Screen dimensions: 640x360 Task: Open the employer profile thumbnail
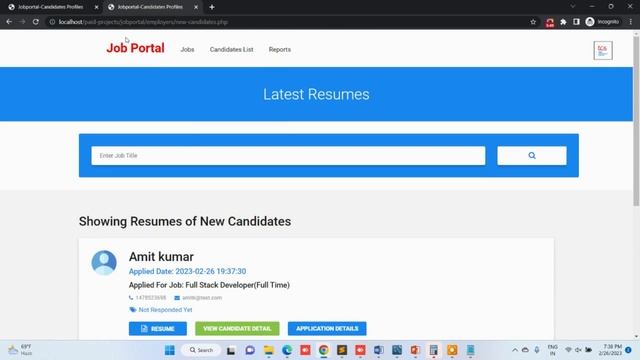tap(603, 50)
